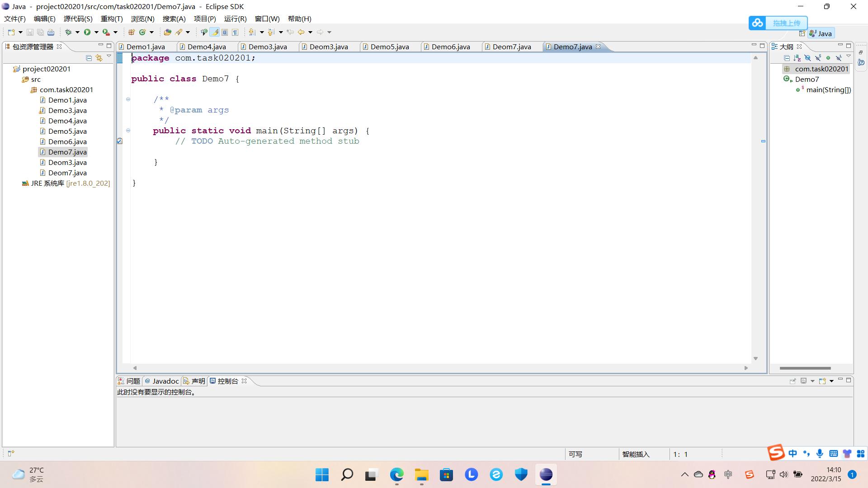
Task: Toggle Hide Fields in Outline toolbar
Action: (x=807, y=58)
